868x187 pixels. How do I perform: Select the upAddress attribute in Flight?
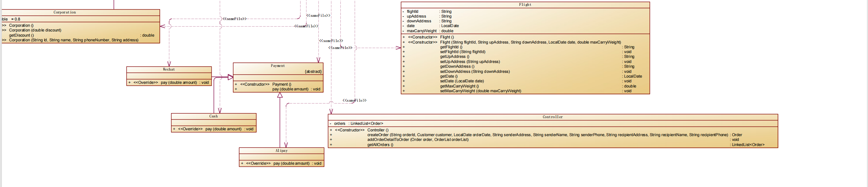point(427,16)
